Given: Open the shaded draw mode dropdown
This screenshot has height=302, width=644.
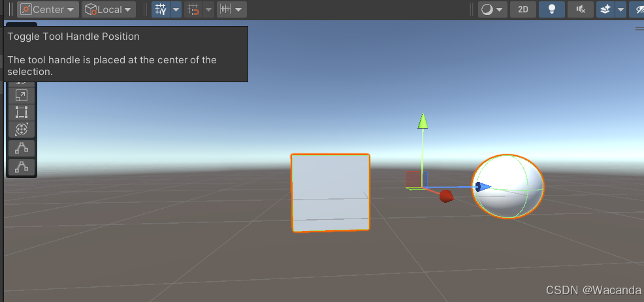Looking at the screenshot, I should click(492, 9).
